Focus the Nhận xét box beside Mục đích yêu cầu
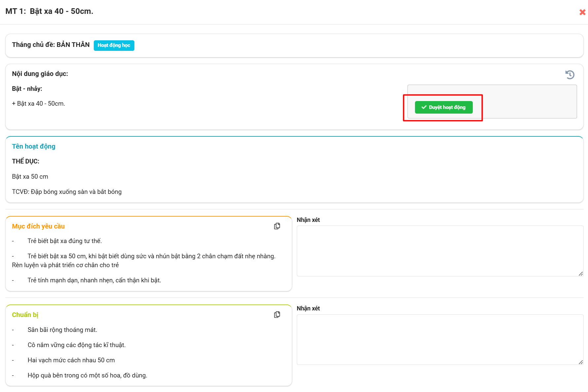 (x=440, y=251)
